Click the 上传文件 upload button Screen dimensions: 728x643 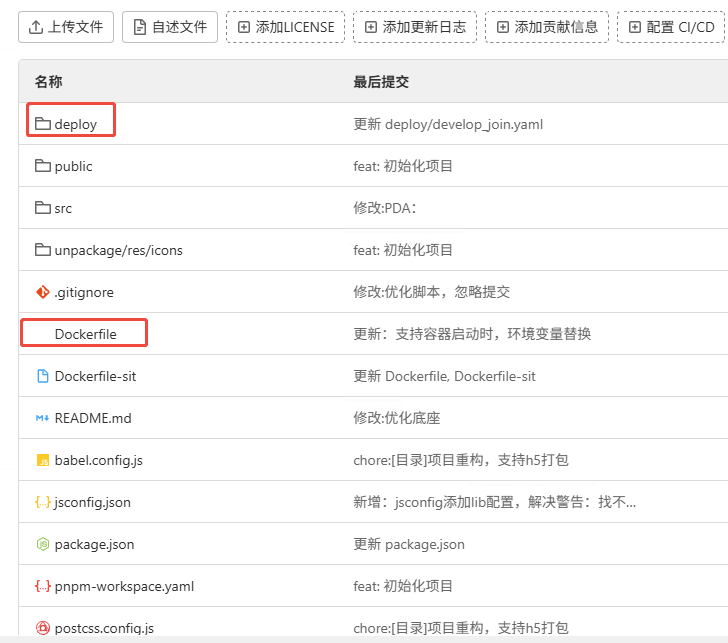[66, 27]
